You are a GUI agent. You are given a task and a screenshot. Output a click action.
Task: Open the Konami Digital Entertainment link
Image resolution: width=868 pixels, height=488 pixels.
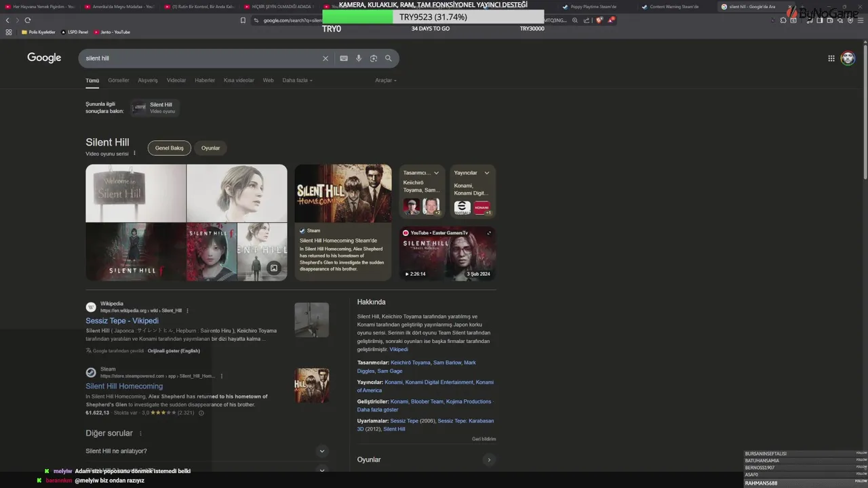[439, 382]
